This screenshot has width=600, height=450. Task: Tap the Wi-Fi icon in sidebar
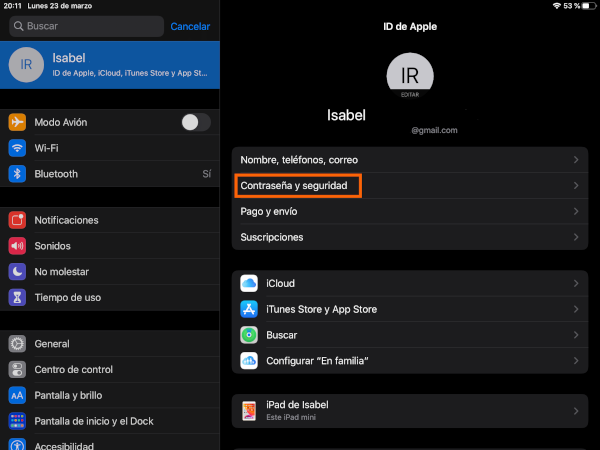coord(17,148)
